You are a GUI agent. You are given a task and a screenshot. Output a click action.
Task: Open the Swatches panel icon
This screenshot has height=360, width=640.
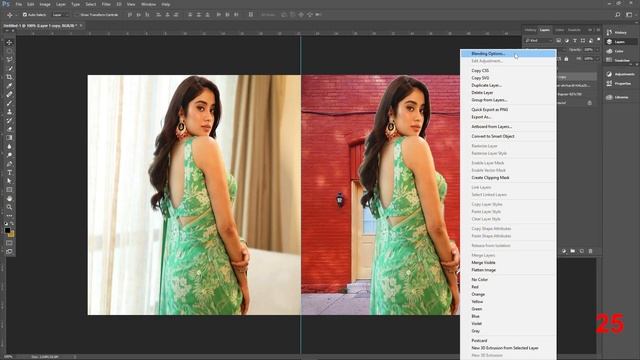609,60
